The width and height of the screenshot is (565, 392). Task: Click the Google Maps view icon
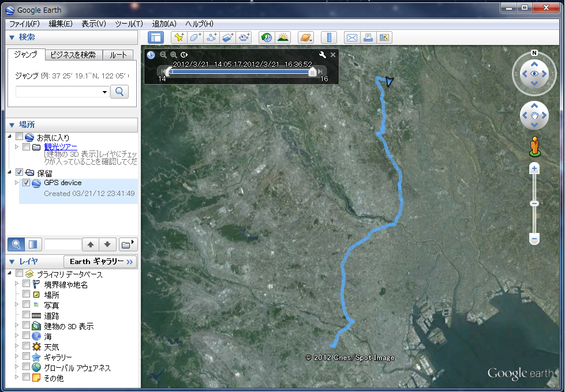pos(384,37)
